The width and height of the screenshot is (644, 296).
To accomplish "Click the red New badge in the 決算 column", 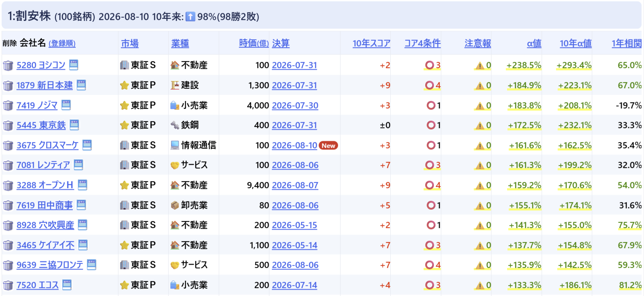I will click(328, 146).
